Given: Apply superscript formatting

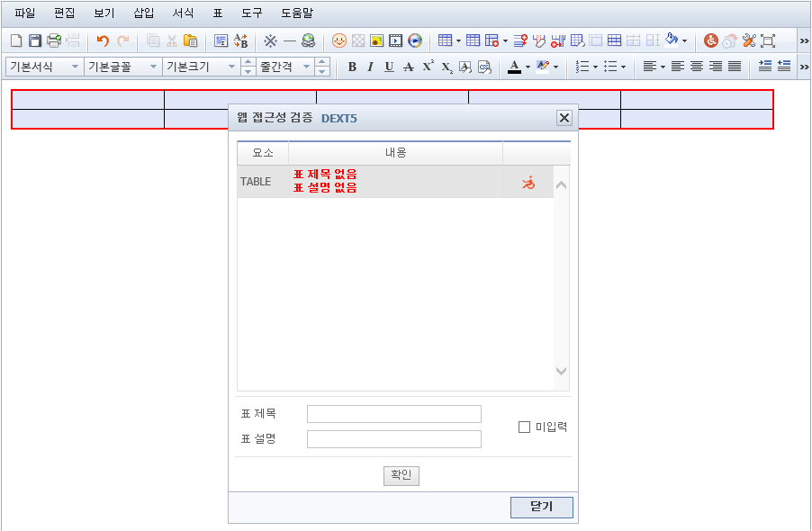Looking at the screenshot, I should click(428, 67).
